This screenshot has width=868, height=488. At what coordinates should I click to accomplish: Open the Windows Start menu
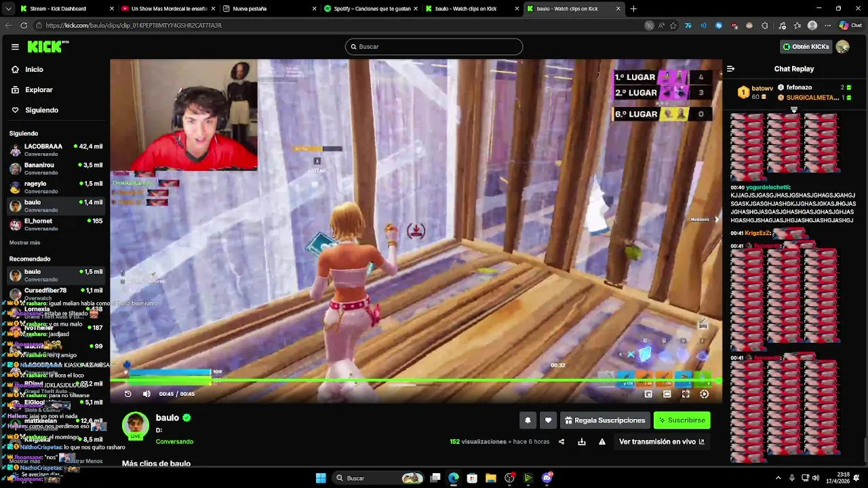(321, 478)
